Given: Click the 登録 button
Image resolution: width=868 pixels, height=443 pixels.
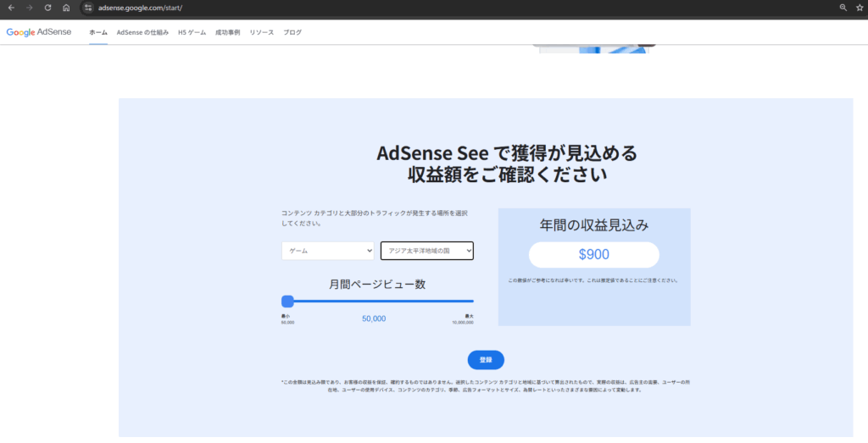Looking at the screenshot, I should coord(486,360).
